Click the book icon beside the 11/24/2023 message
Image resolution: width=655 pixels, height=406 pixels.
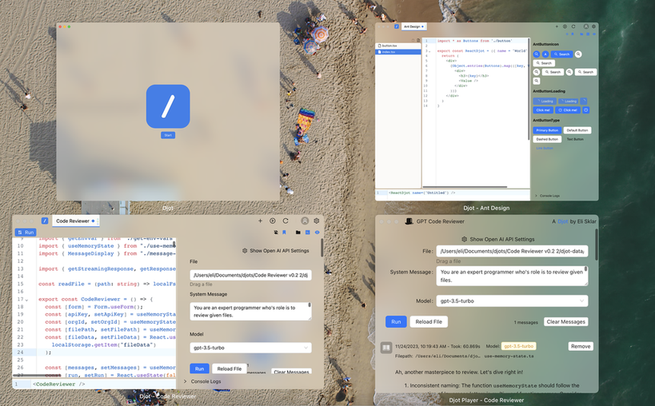[386, 347]
